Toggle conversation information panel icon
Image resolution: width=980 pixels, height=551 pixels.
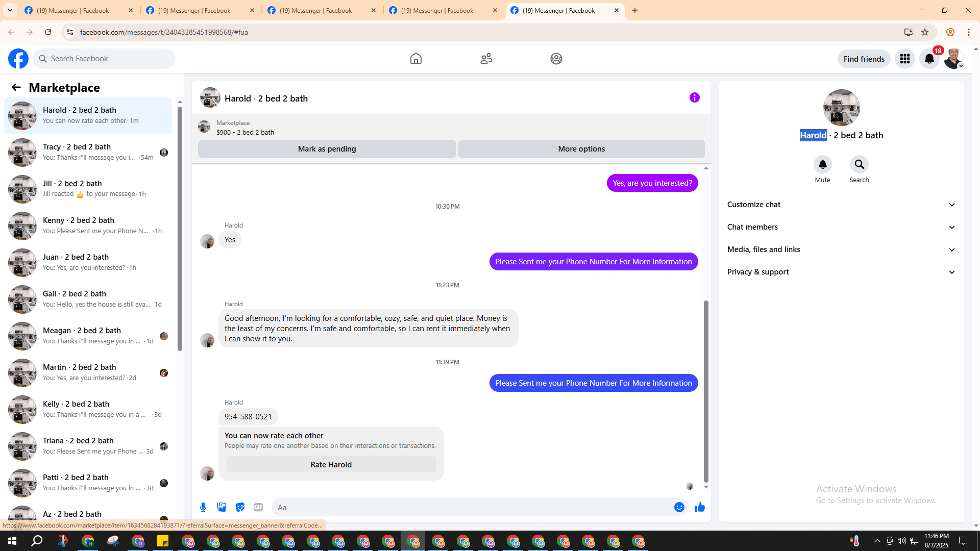pyautogui.click(x=694, y=97)
